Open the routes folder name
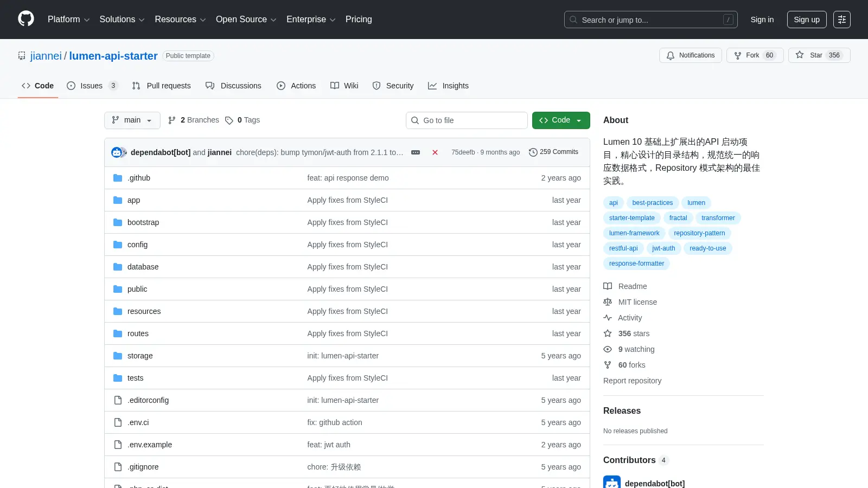 138,333
